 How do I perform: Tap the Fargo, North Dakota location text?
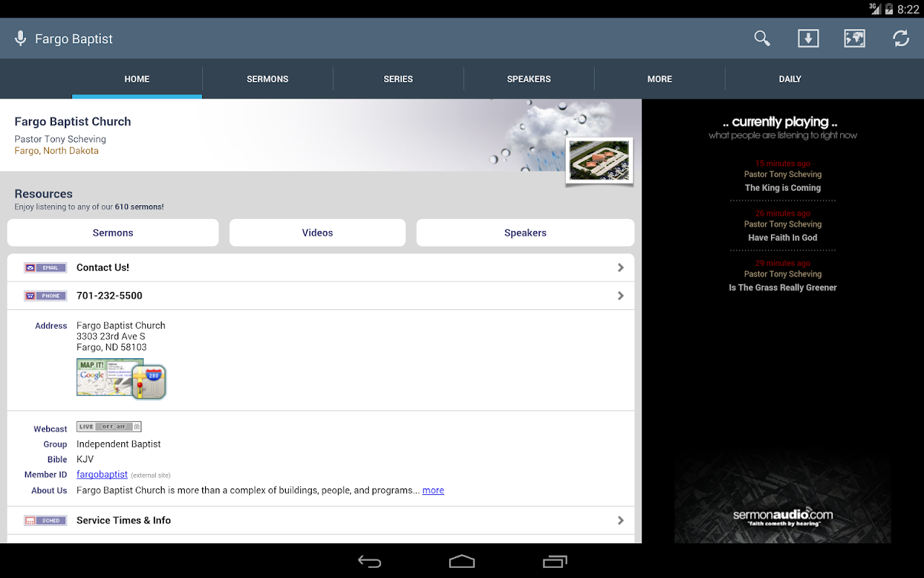pyautogui.click(x=56, y=151)
